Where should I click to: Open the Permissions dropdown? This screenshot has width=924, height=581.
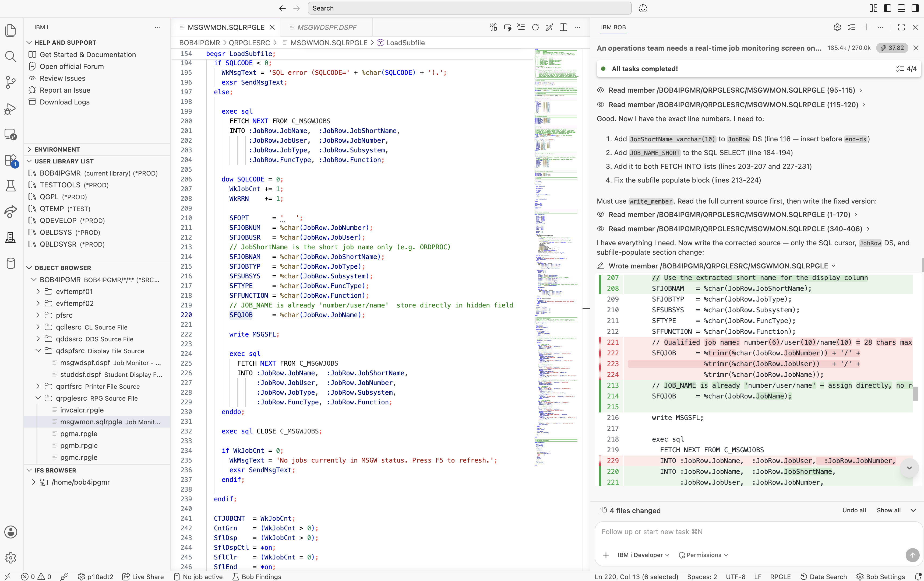[x=703, y=555]
